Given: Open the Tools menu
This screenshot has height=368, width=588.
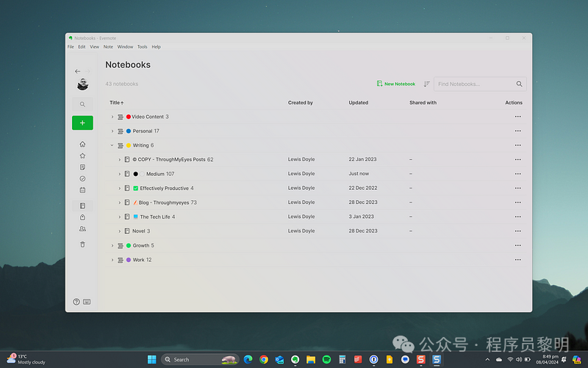Looking at the screenshot, I should pyautogui.click(x=142, y=47).
